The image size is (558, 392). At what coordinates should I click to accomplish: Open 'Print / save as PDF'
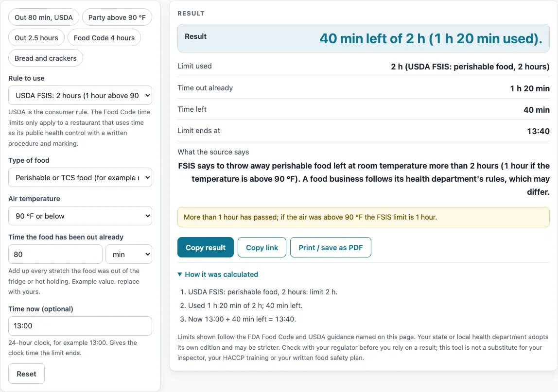coord(331,248)
